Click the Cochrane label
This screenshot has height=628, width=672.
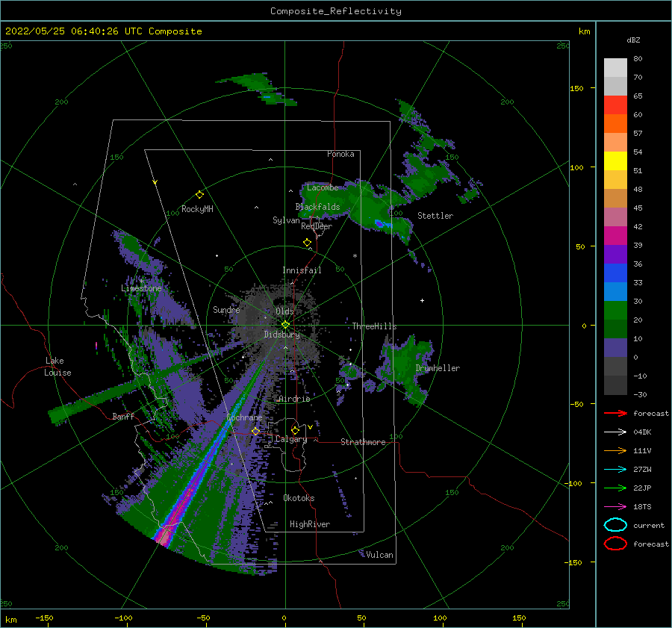(x=244, y=417)
